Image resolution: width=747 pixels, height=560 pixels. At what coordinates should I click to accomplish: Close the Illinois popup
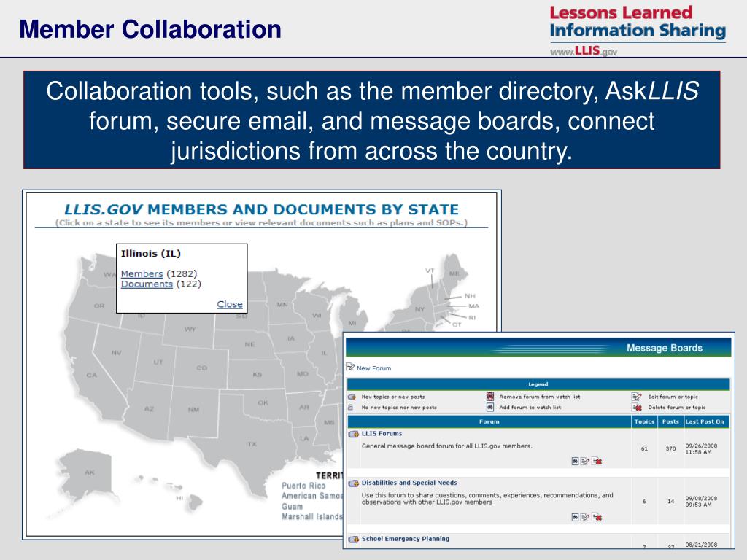pyautogui.click(x=230, y=304)
